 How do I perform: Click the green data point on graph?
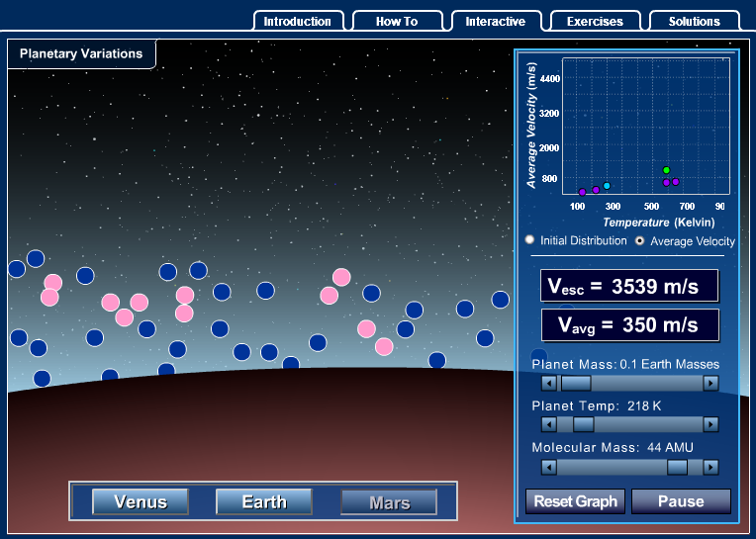(666, 170)
